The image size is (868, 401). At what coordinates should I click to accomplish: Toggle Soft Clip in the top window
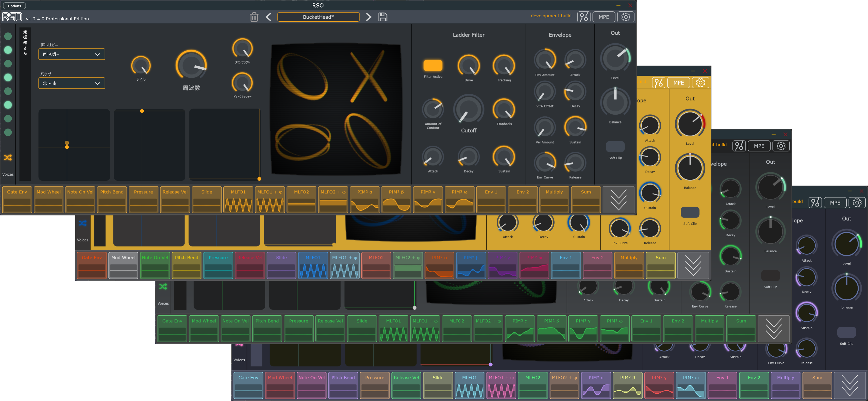coord(615,147)
